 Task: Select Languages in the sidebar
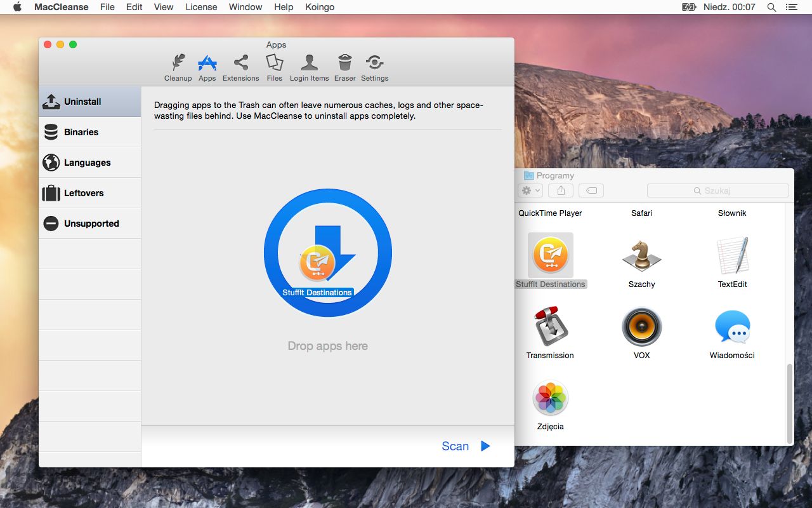click(89, 163)
